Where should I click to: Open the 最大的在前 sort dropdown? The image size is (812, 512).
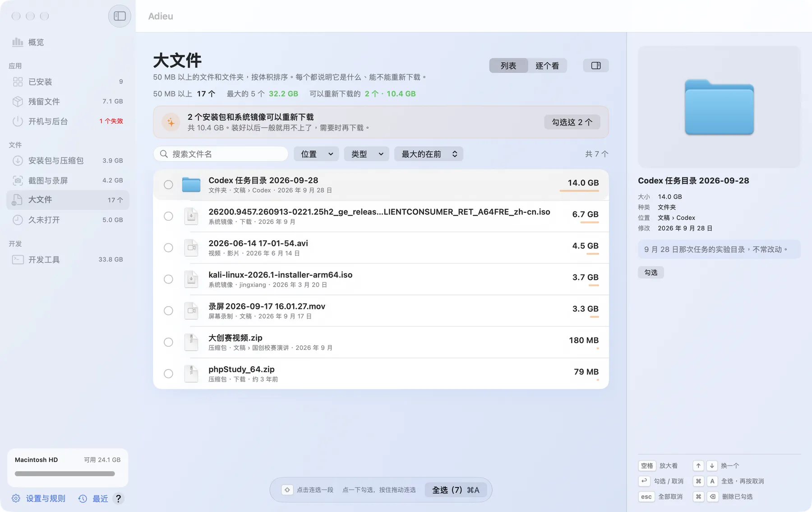coord(429,154)
